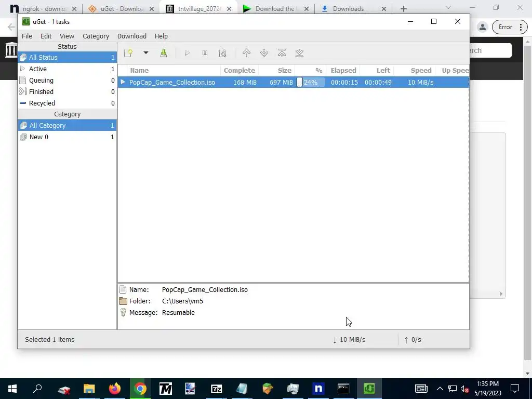Switch to the tntvillage browser tab
532x399 pixels.
[198, 9]
